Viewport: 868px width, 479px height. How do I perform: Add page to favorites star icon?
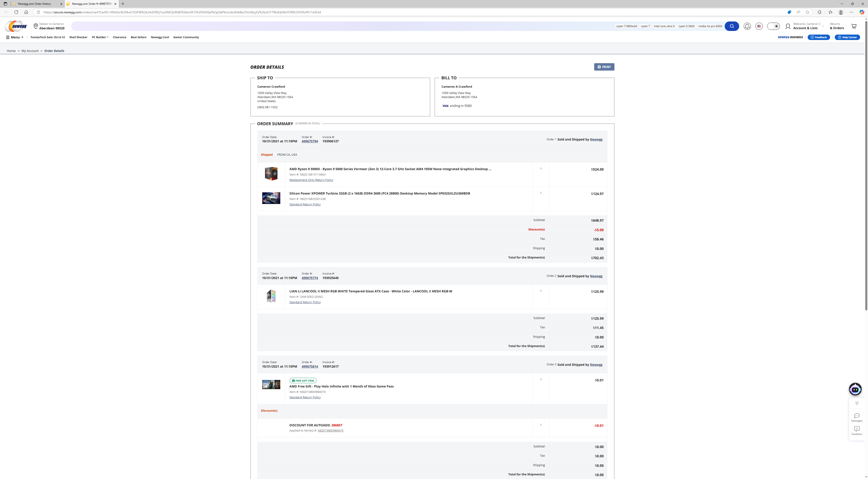coord(807,12)
